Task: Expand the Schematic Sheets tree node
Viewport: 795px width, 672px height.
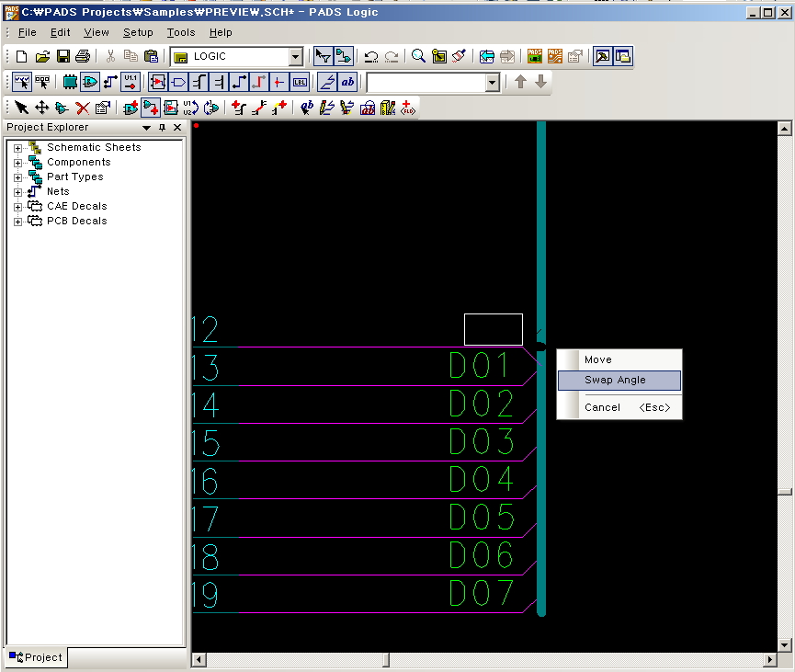Action: point(17,148)
